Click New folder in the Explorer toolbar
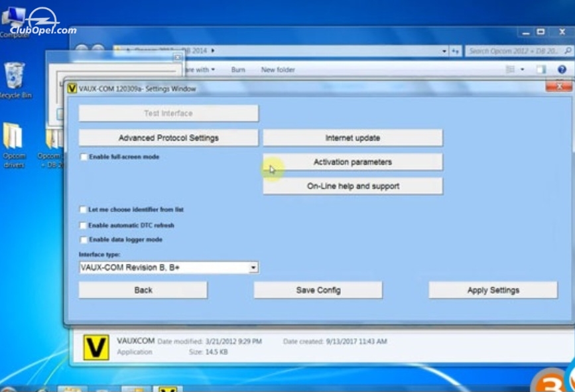The width and height of the screenshot is (575, 392). click(x=278, y=70)
